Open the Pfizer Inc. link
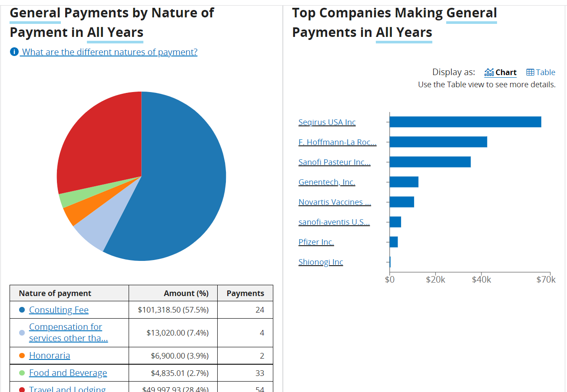This screenshot has height=392, width=567. coord(316,242)
